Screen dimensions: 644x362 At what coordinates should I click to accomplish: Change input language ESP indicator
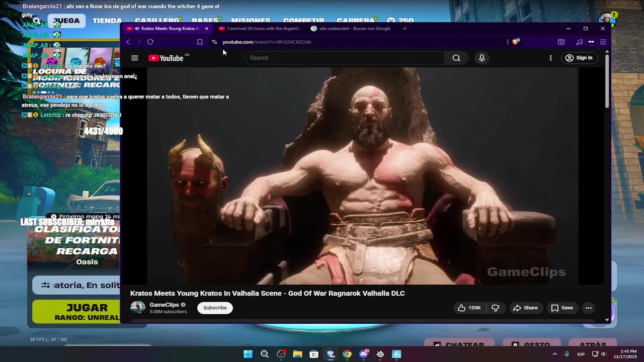coord(581,354)
